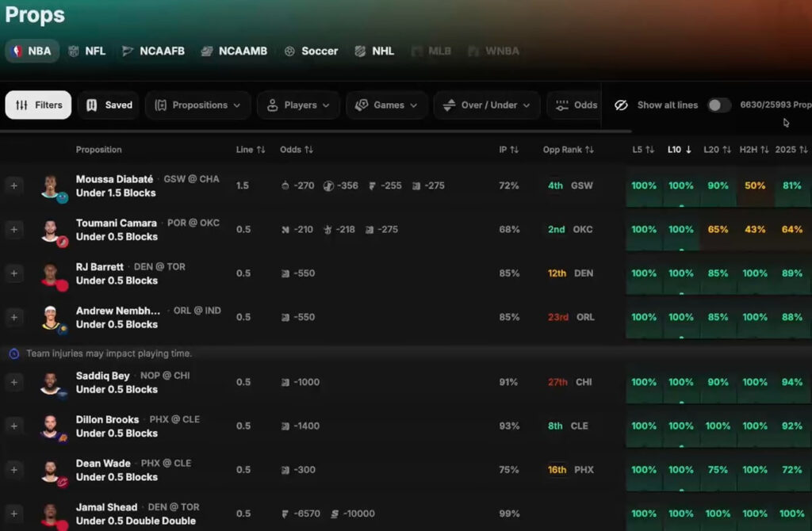
Task: Click the Filters sliders icon
Action: (21, 105)
